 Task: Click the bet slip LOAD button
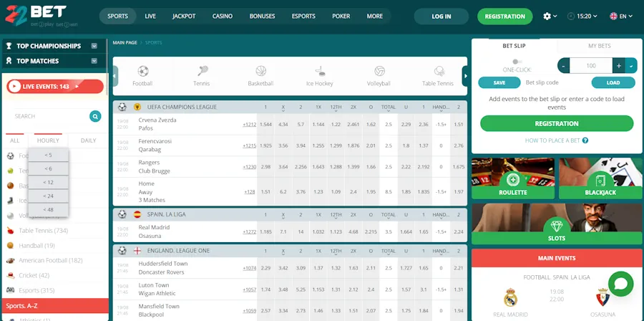click(613, 82)
